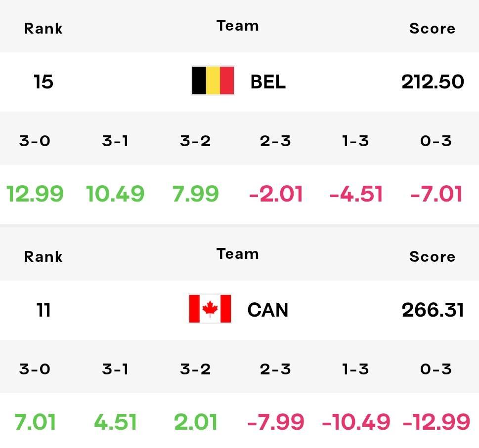Screen dimensions: 479x448
Task: Click Belgium's 2-3 result value -2.01
Action: pyautogui.click(x=275, y=194)
